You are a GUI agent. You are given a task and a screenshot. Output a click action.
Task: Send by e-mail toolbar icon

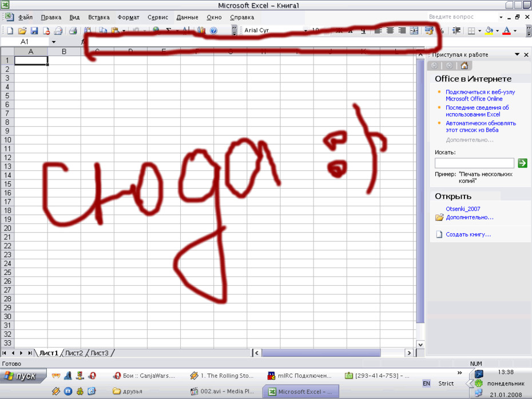[x=58, y=31]
